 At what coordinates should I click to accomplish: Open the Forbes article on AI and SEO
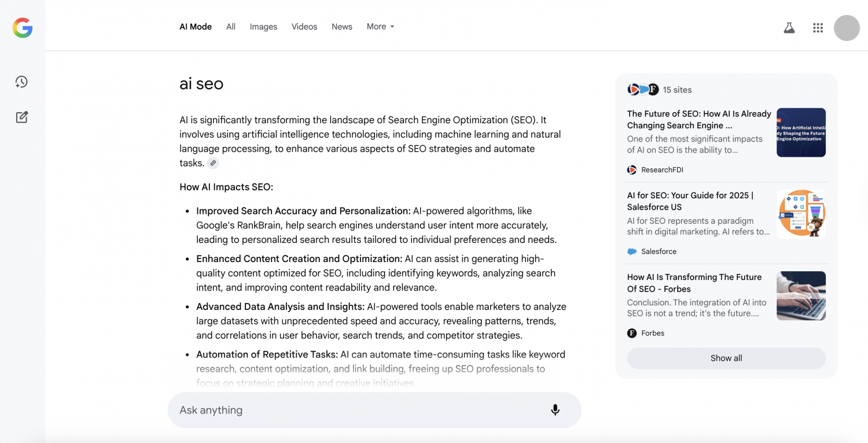(694, 283)
